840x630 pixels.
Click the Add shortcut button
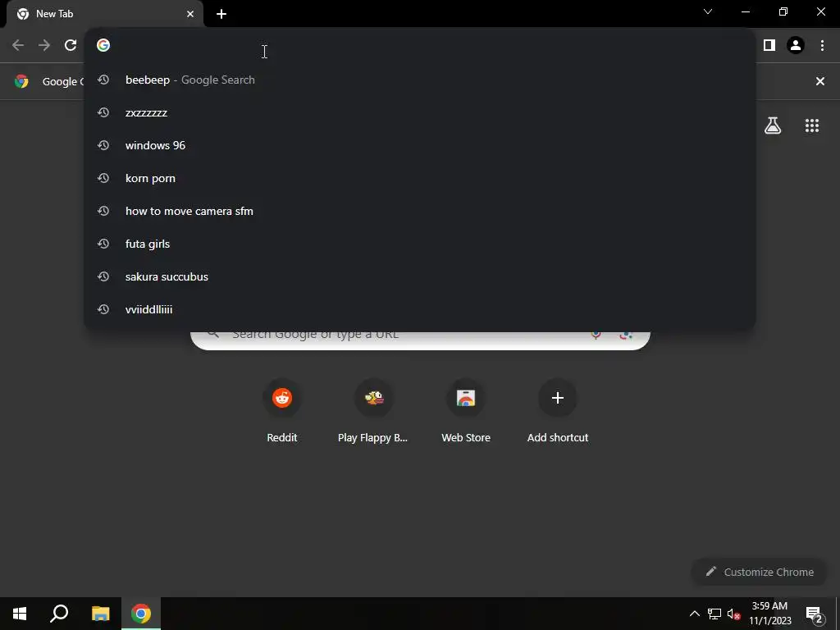tap(558, 411)
